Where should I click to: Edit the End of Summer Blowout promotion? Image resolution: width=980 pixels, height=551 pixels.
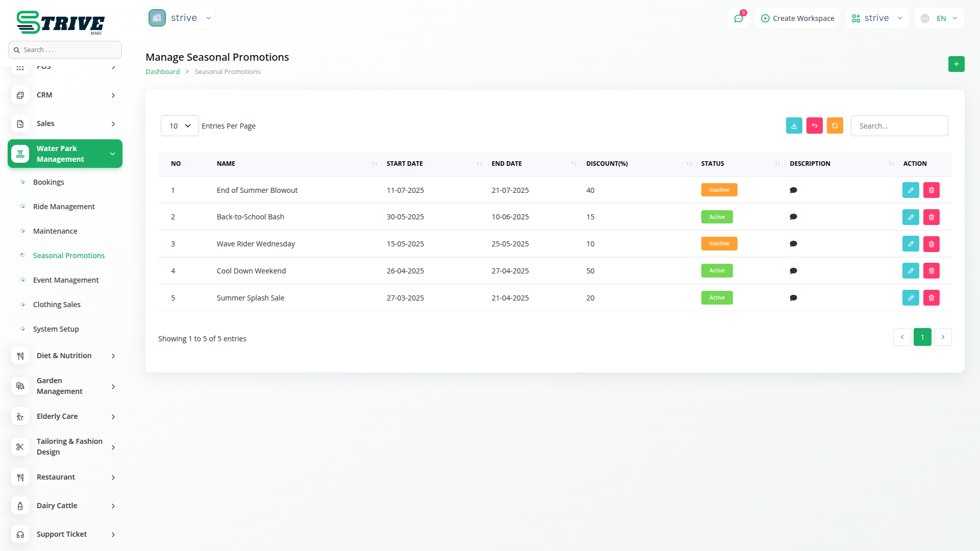pyautogui.click(x=910, y=190)
